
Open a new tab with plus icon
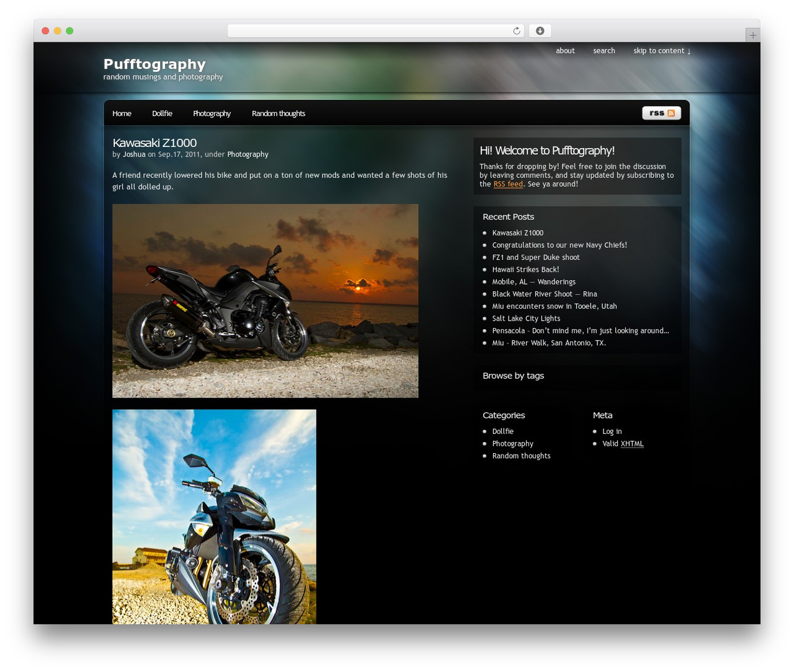click(x=752, y=35)
